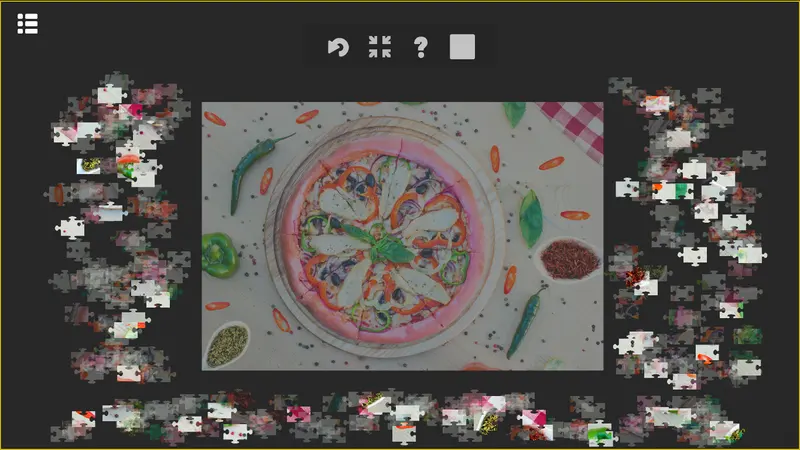Screen dimensions: 800x450
Task: Open help with the question mark icon
Action: tap(421, 47)
